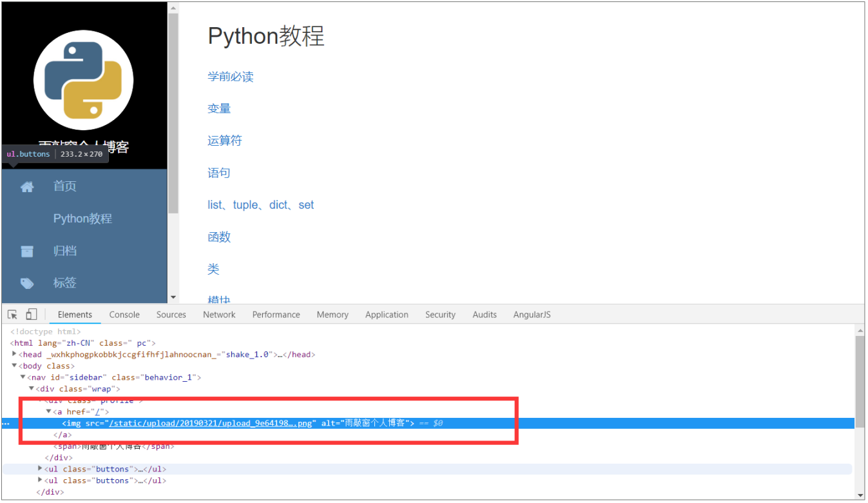Viewport: 868px width, 503px height.
Task: Switch to the Network tab
Action: [219, 315]
